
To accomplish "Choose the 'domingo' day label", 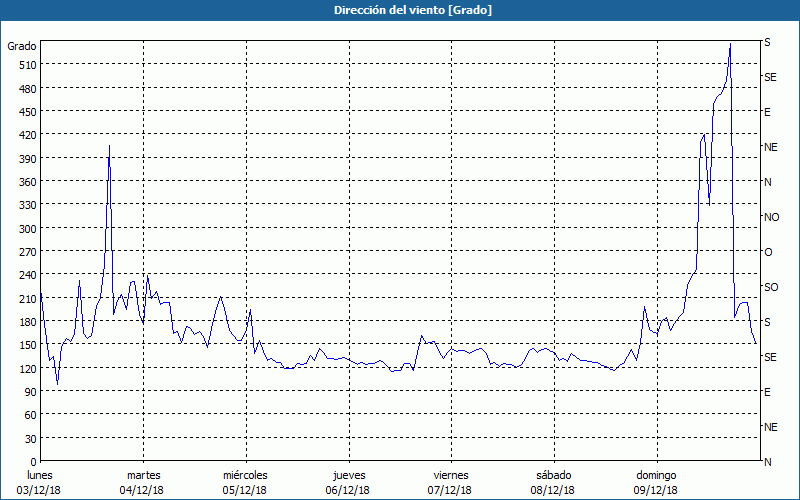I will 656,475.
